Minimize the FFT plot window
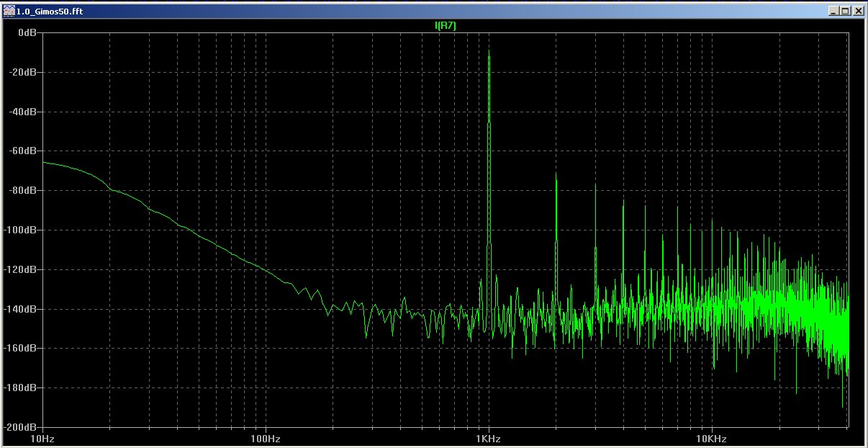Viewport: 868px width, 448px height. (833, 12)
